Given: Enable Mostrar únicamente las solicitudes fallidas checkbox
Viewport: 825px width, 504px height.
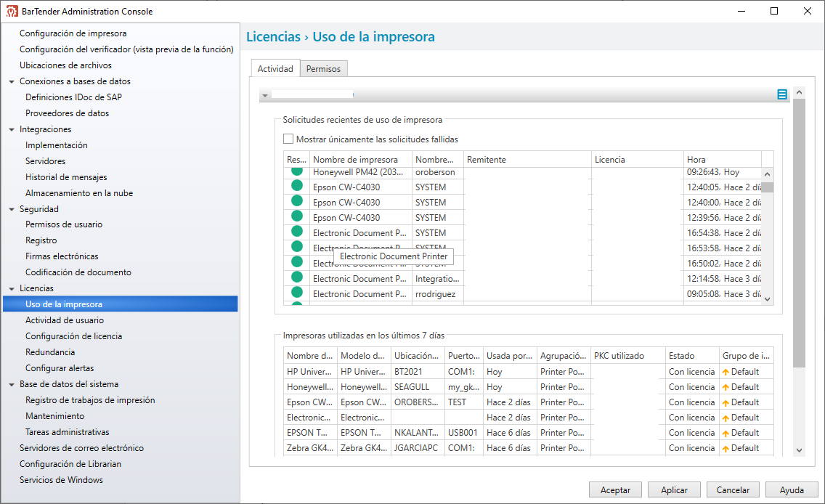Looking at the screenshot, I should point(288,139).
